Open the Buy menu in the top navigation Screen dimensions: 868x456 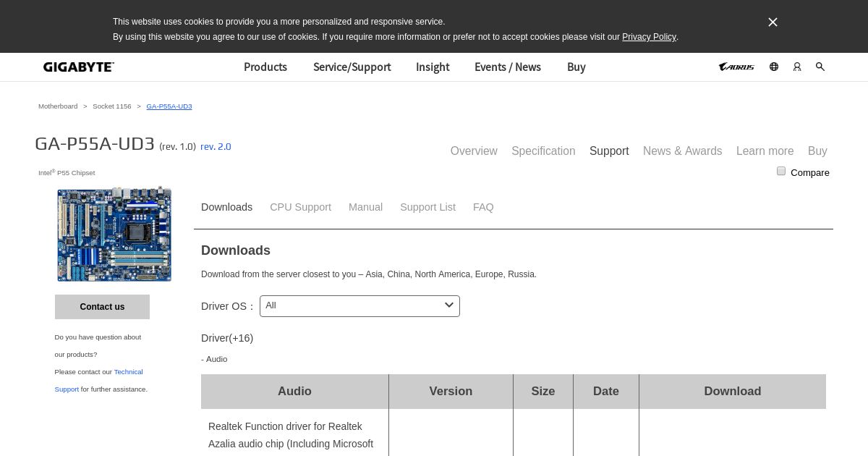(x=576, y=67)
